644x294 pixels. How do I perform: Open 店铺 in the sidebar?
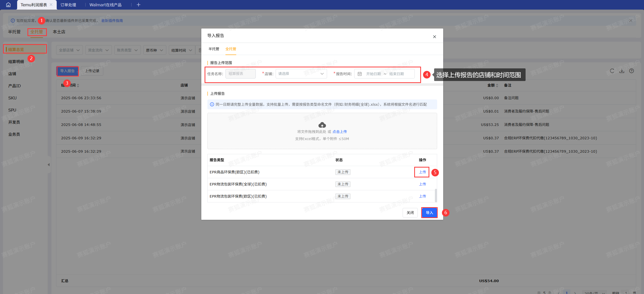(12, 74)
